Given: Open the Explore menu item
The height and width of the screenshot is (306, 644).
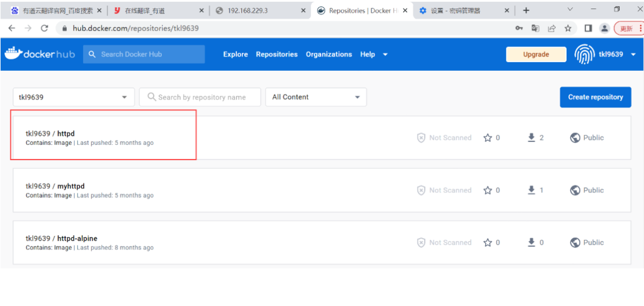Looking at the screenshot, I should [x=235, y=54].
